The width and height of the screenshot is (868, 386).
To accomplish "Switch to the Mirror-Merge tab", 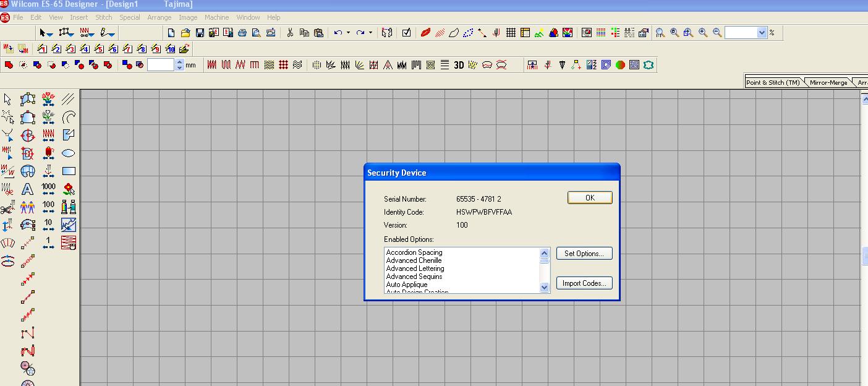I will coord(828,82).
